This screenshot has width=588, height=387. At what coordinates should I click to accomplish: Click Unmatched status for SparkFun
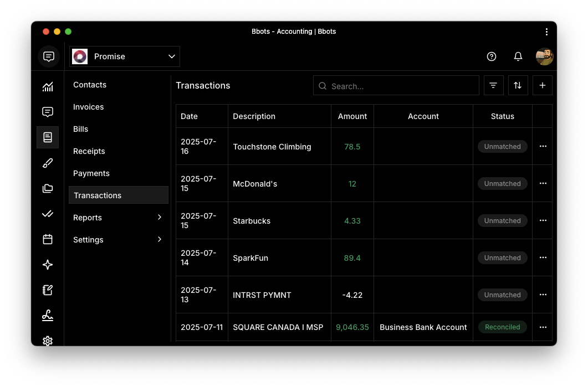[502, 258]
